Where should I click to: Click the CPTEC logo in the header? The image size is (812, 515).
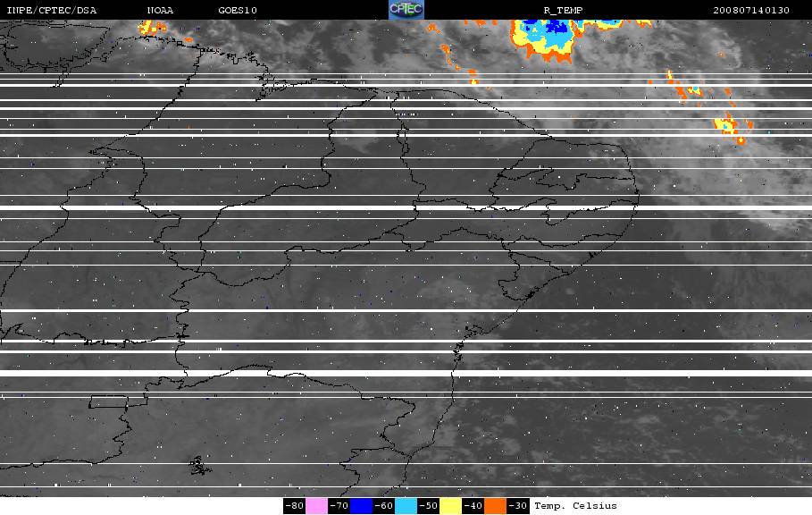click(406, 9)
